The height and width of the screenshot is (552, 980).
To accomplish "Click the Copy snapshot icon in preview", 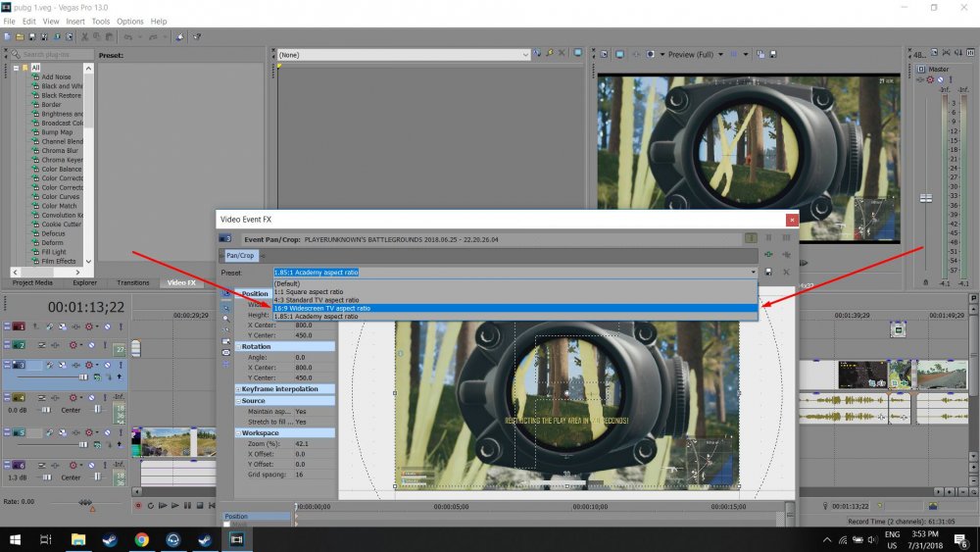I will point(760,54).
